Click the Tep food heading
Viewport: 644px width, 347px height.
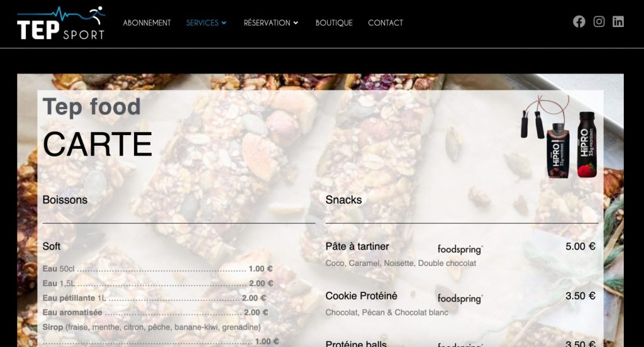click(x=92, y=107)
